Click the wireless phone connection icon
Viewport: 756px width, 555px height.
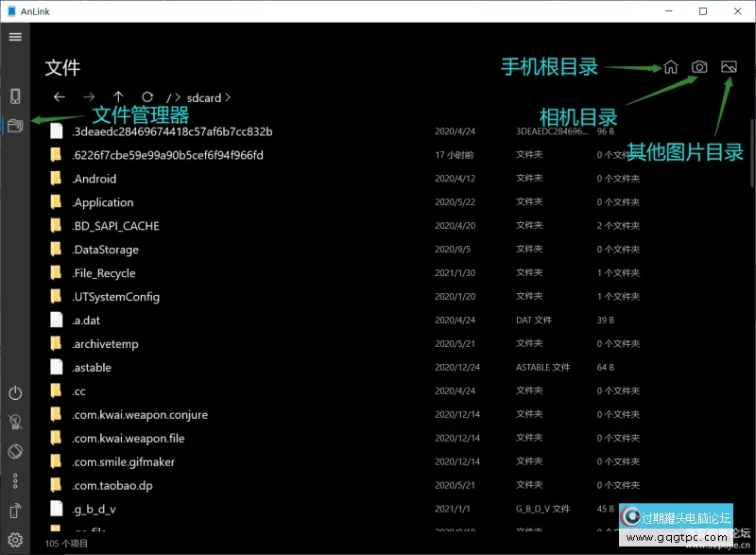coord(14,511)
